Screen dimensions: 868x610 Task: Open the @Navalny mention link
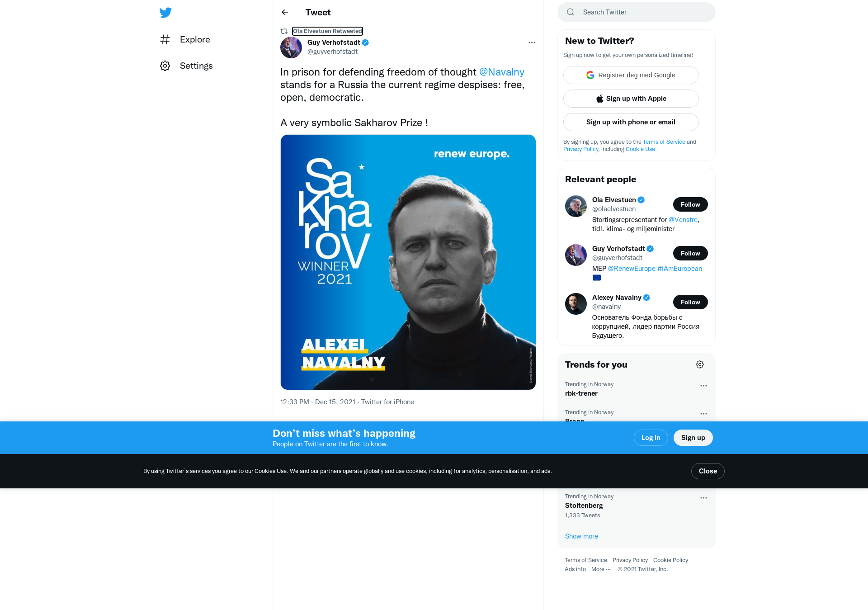(x=501, y=72)
